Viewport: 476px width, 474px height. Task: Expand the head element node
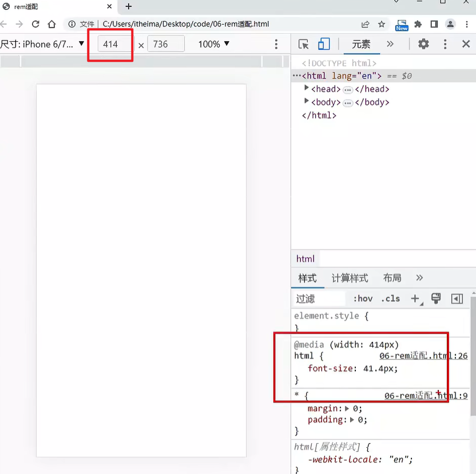click(307, 88)
